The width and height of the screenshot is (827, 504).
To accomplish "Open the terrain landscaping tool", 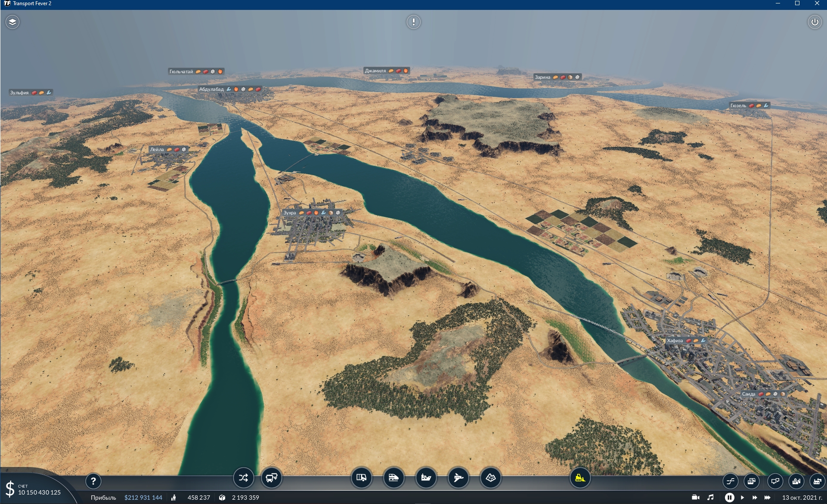I will (491, 478).
